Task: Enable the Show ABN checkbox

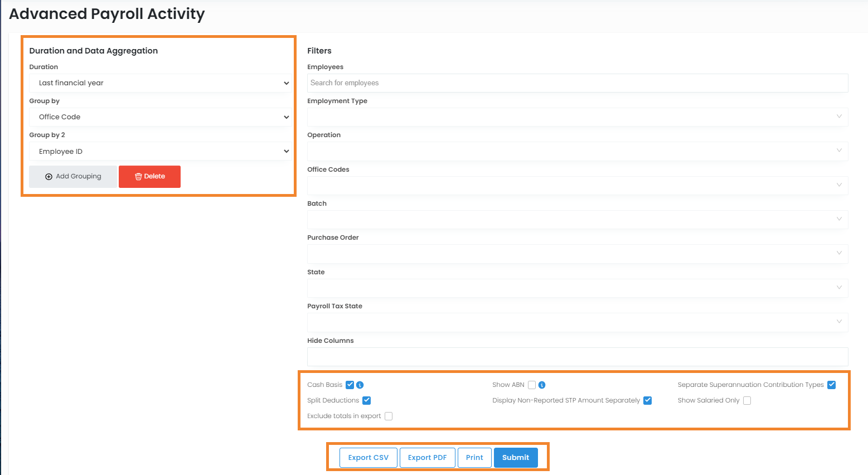Action: [532, 385]
